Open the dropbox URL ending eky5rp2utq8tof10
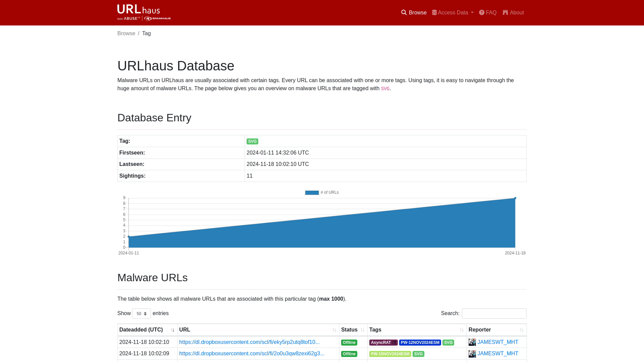This screenshot has height=362, width=644. tap(249, 342)
